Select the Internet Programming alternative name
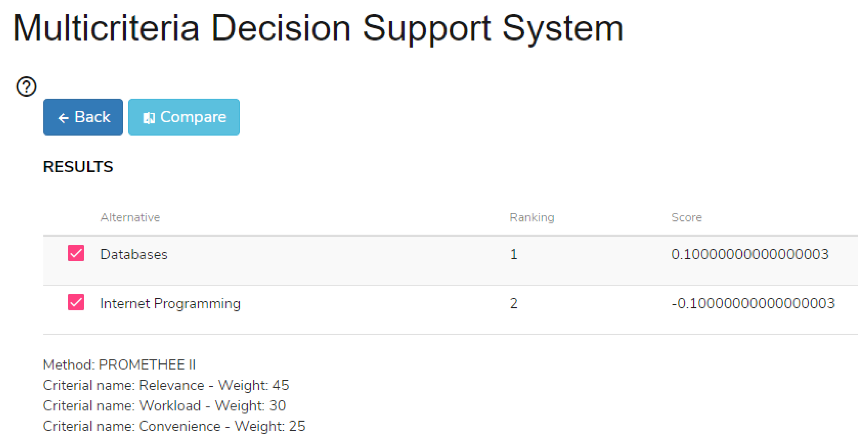 tap(170, 304)
